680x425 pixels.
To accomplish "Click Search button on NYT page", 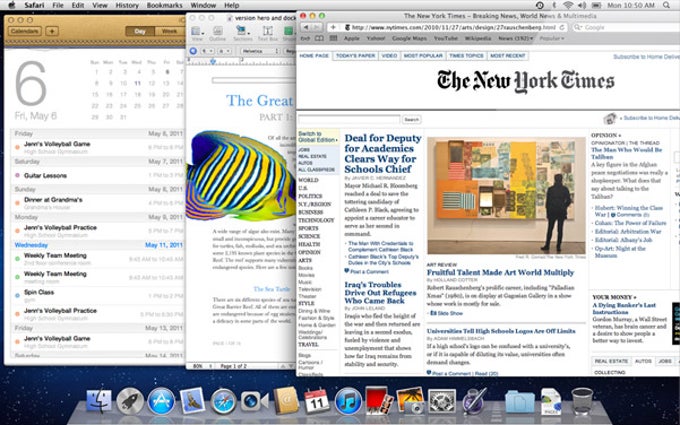I will tap(412, 119).
